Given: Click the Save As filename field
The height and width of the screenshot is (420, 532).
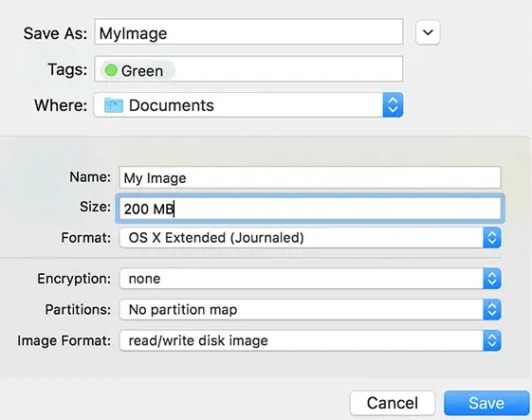Looking at the screenshot, I should [248, 32].
